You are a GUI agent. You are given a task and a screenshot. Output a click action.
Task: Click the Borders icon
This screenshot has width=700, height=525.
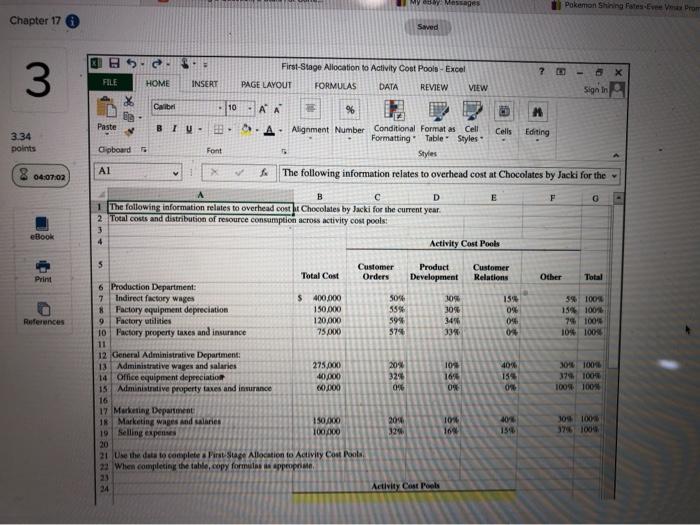click(x=218, y=129)
